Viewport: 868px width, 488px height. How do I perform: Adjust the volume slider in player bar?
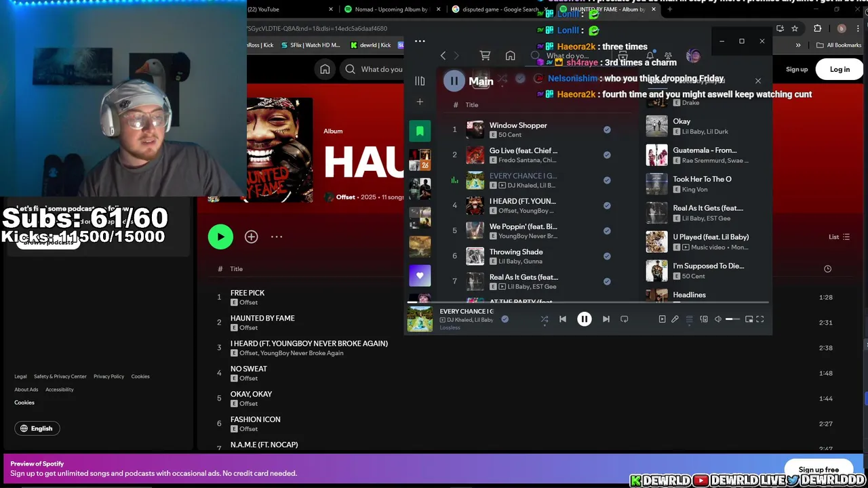click(733, 319)
